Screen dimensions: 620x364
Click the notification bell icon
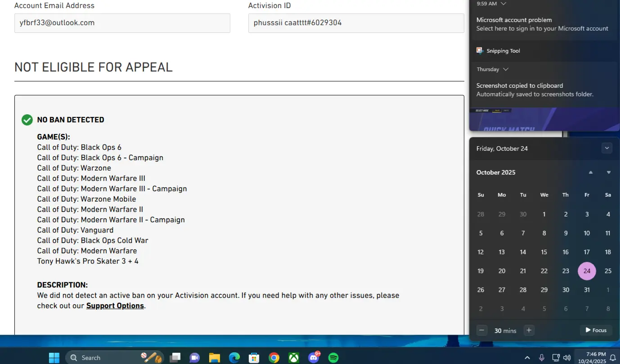pyautogui.click(x=612, y=358)
